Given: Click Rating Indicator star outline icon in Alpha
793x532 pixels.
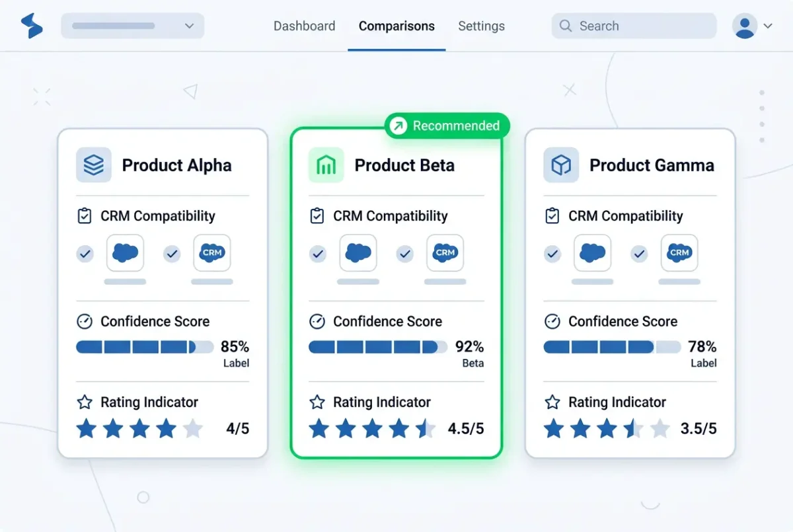Looking at the screenshot, I should 85,402.
